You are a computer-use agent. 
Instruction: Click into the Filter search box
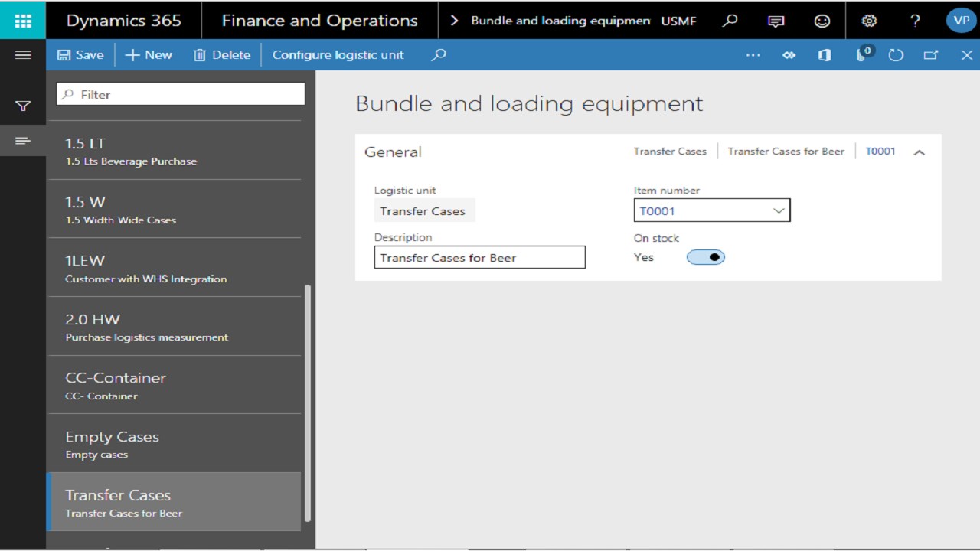point(181,94)
